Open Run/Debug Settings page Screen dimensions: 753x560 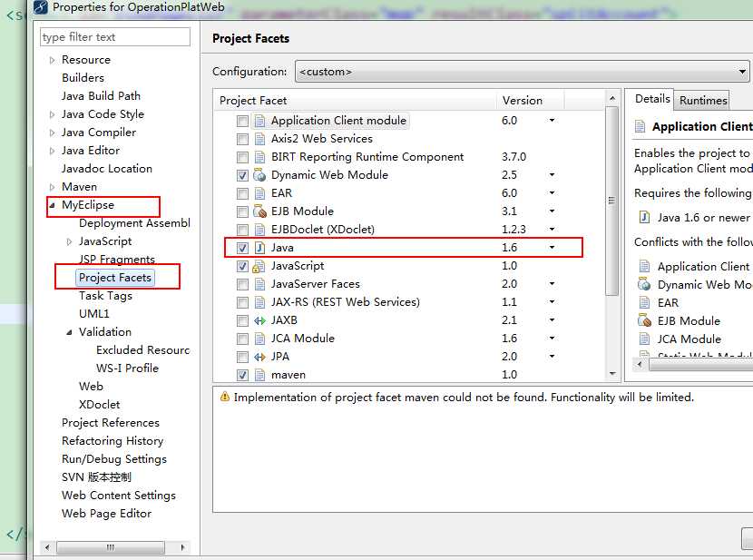tap(114, 459)
